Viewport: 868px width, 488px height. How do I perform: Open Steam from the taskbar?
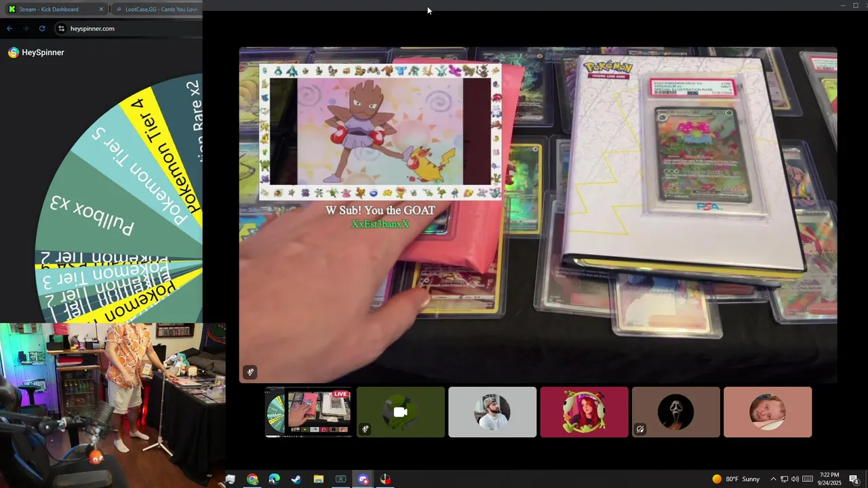(296, 479)
